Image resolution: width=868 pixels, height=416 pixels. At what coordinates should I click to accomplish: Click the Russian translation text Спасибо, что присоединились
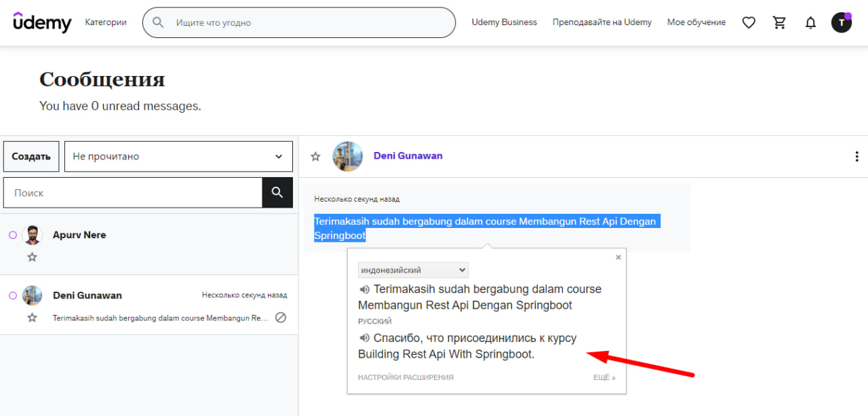coord(467,346)
